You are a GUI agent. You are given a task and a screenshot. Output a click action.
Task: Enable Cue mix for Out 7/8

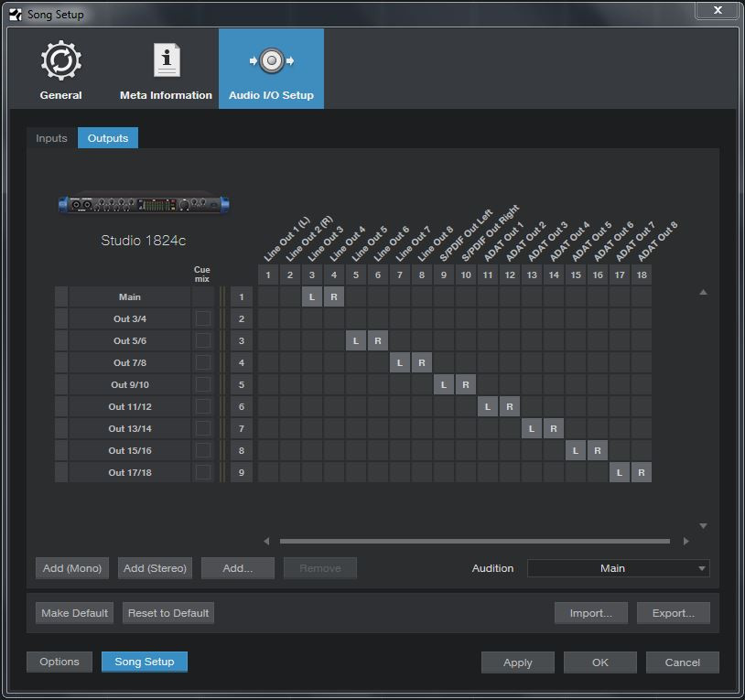tap(202, 362)
